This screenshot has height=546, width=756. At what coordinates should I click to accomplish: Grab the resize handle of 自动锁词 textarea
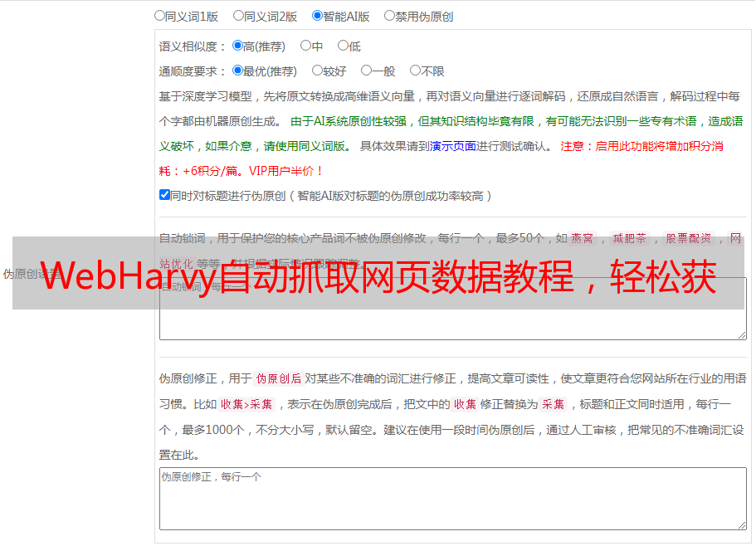pyautogui.click(x=742, y=335)
